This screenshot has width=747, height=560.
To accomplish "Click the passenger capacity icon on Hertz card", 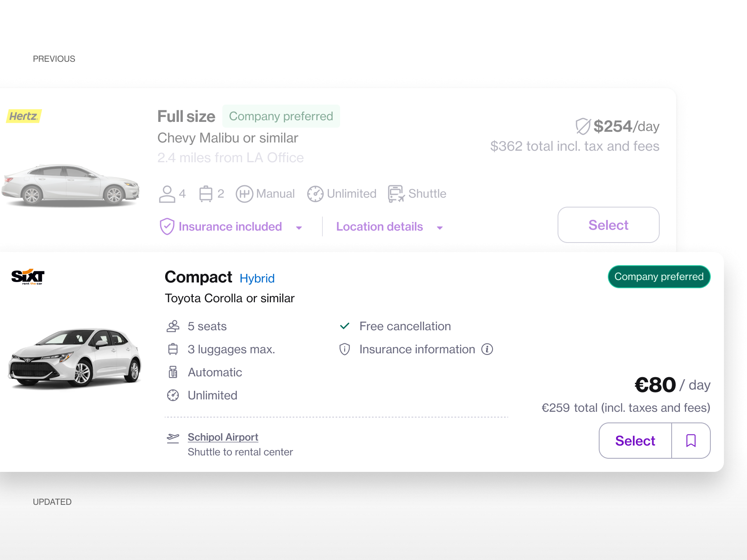I will click(x=166, y=194).
